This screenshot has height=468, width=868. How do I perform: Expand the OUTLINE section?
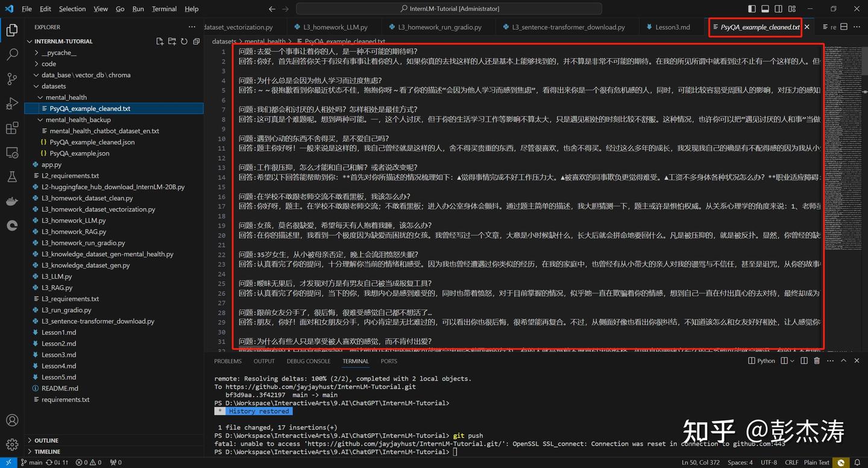click(x=46, y=440)
